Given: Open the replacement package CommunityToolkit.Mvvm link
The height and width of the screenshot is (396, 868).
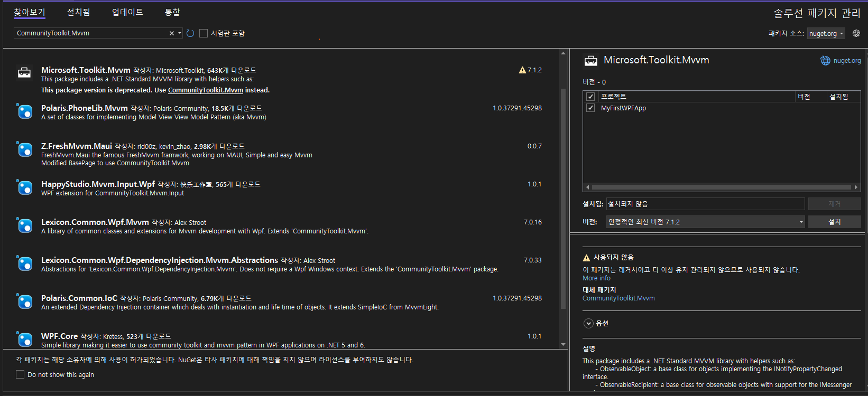Looking at the screenshot, I should (618, 298).
